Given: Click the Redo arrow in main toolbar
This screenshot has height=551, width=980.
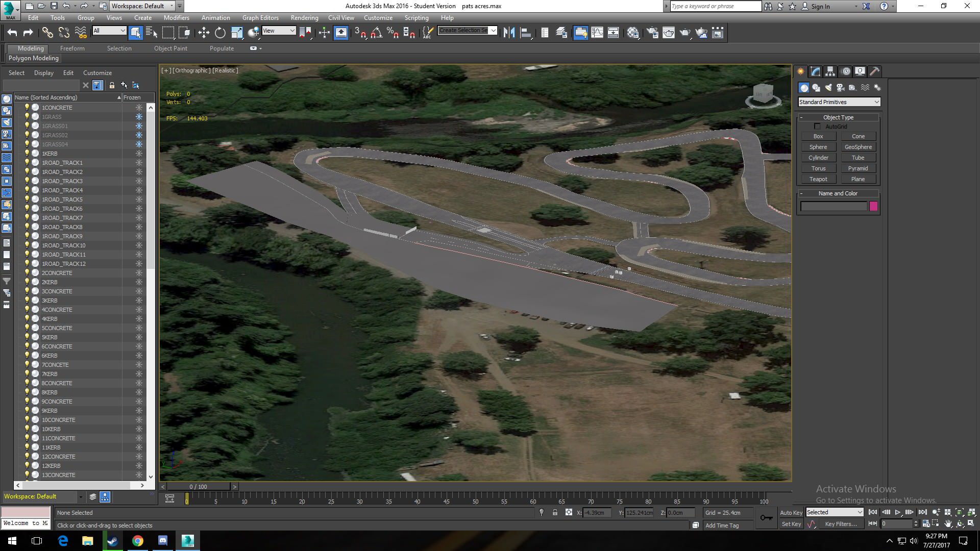Looking at the screenshot, I should click(x=28, y=33).
